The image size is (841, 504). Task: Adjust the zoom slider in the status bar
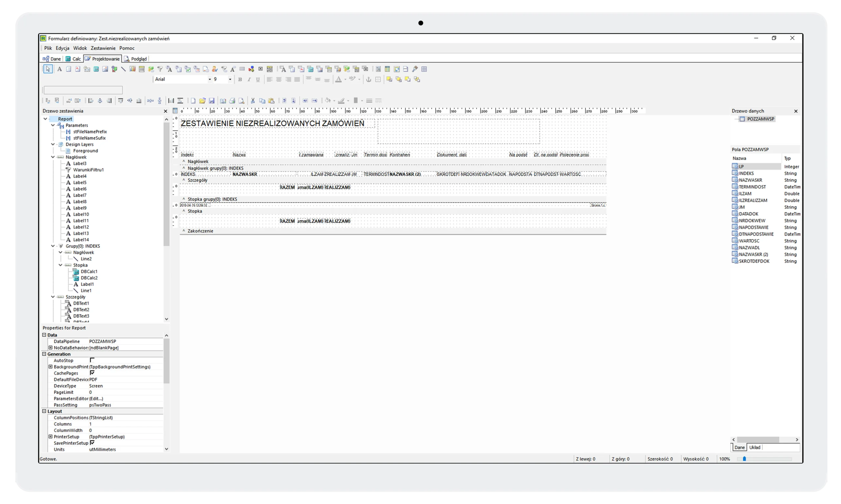pyautogui.click(x=745, y=459)
